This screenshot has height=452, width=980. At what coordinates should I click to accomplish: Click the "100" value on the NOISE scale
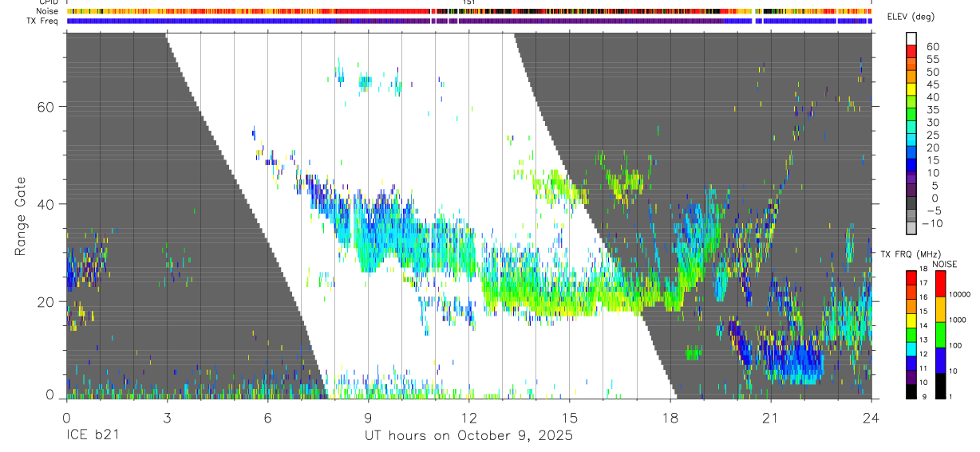(956, 345)
